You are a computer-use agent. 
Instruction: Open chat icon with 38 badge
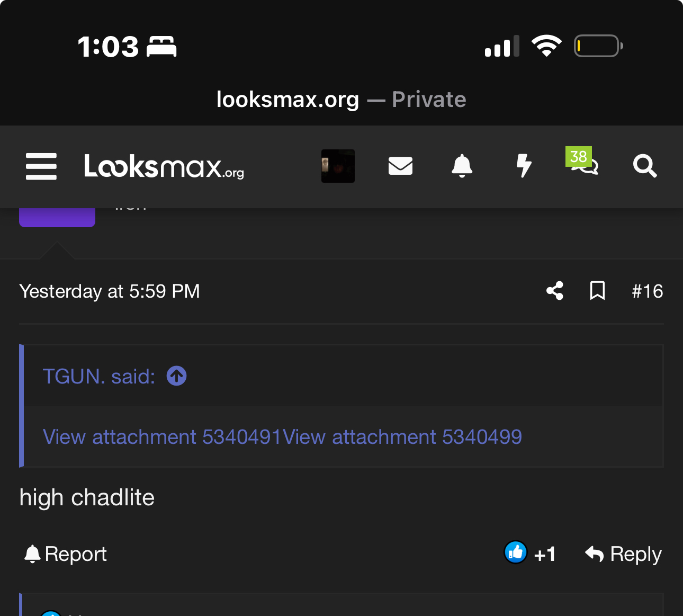[582, 162]
